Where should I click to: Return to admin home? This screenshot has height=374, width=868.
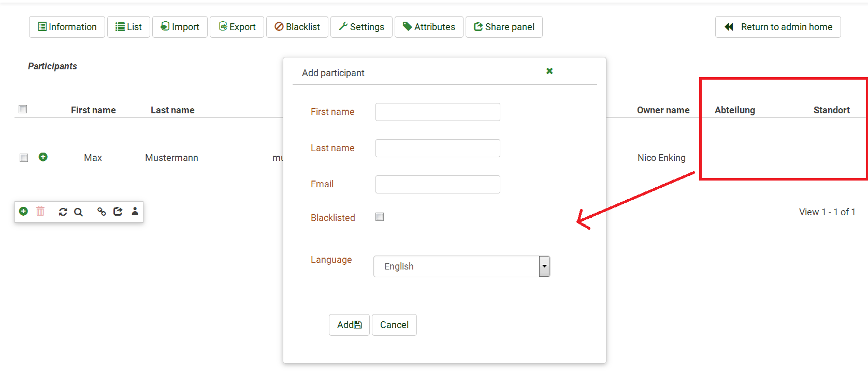[778, 27]
